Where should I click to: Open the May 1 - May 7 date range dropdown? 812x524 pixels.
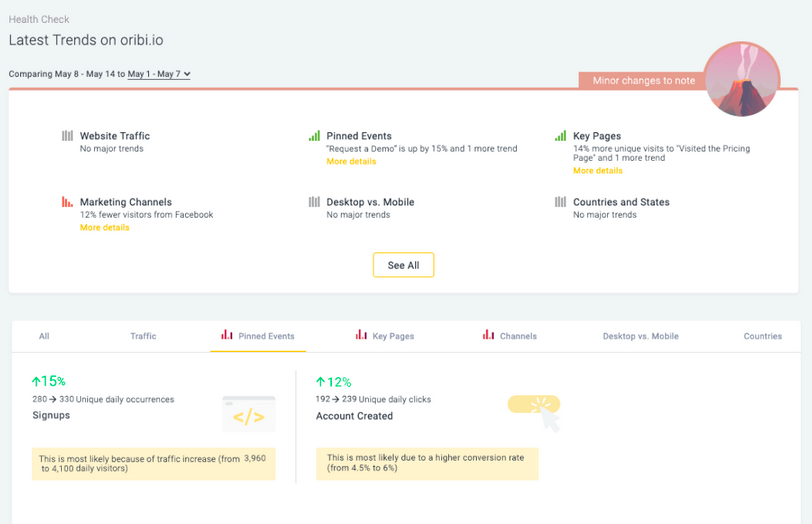coord(159,74)
